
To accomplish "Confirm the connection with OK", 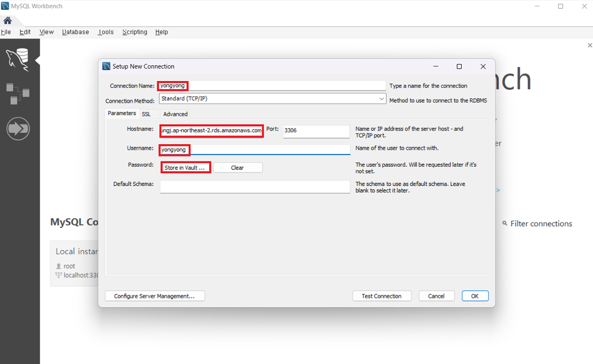I will (475, 296).
